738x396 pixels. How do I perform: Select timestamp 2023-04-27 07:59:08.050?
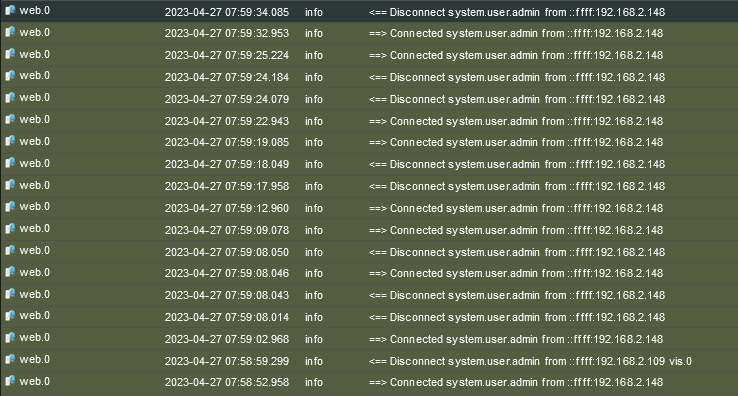(227, 252)
